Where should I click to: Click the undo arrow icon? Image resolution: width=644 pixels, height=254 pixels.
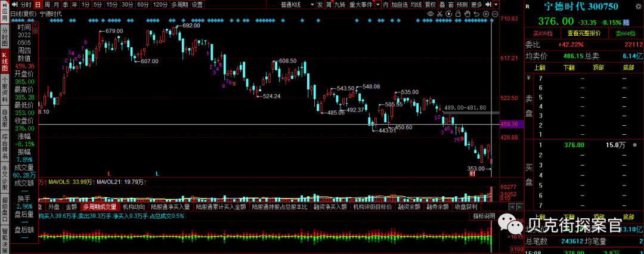[476, 14]
